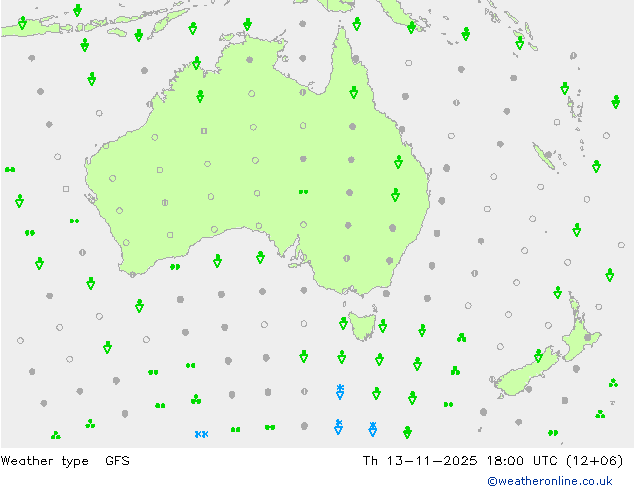634x490 pixels.
Task: Click the weatheronline.co.uk copyright link
Action: pyautogui.click(x=550, y=481)
